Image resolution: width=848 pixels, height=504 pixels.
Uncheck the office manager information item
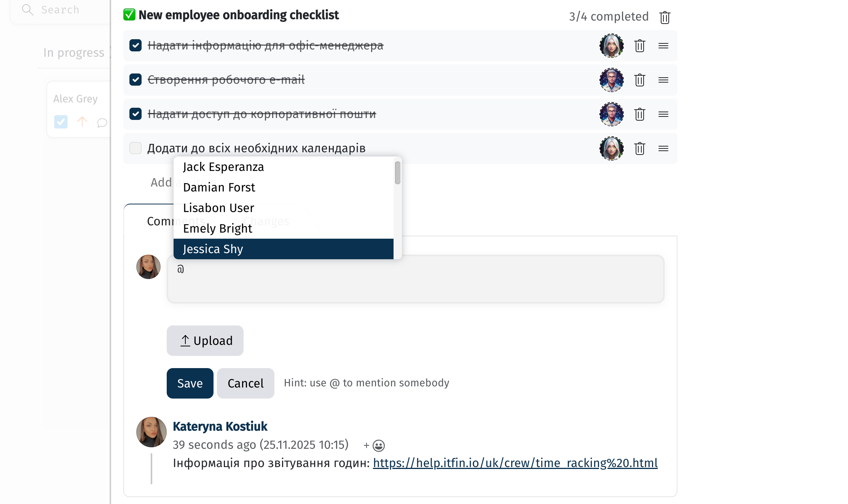click(135, 45)
